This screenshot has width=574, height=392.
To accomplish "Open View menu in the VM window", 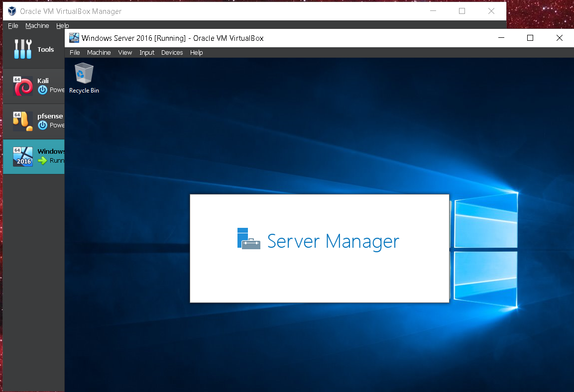I will (x=125, y=52).
